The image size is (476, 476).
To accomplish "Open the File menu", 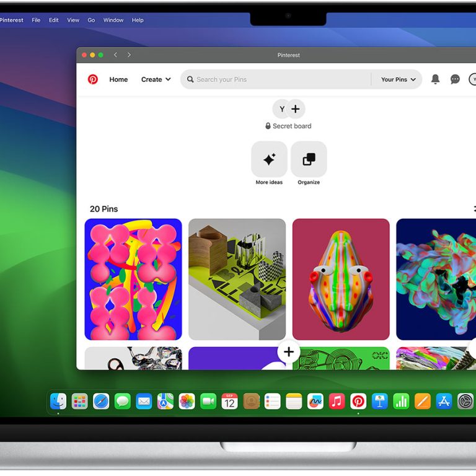I will coord(36,20).
